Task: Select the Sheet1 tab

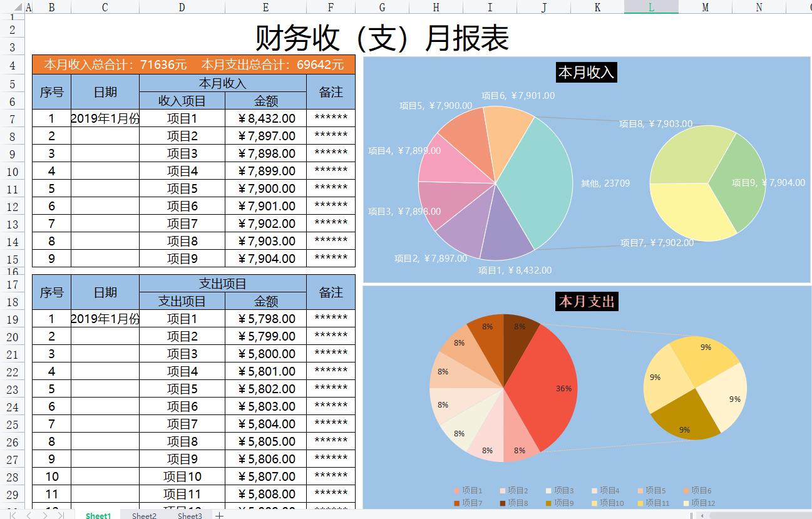Action: (98, 515)
